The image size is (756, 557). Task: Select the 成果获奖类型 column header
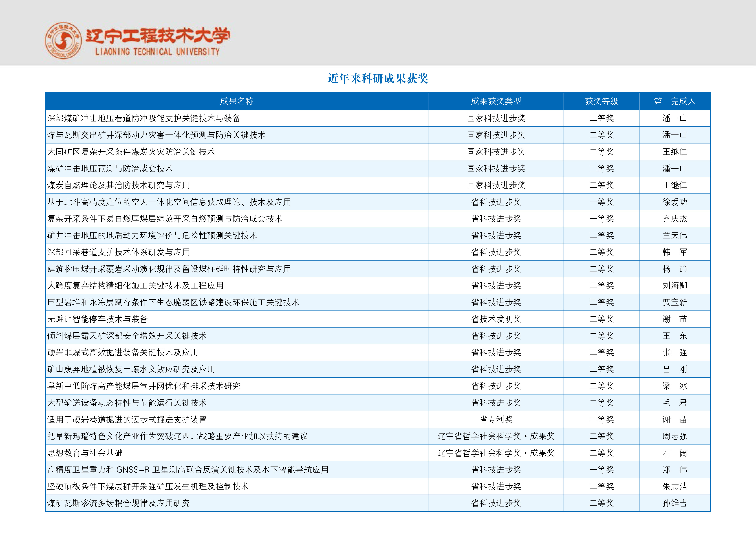(x=496, y=101)
